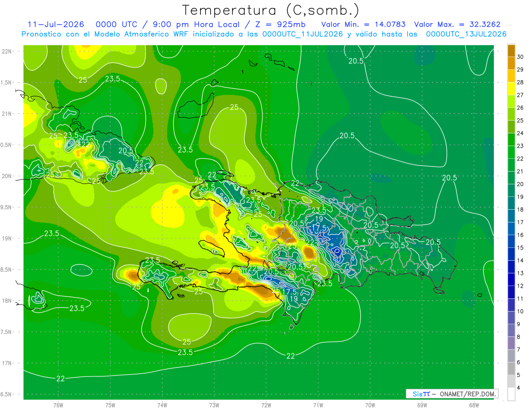
Task: Click the color scale label 14
Action: pos(520,261)
